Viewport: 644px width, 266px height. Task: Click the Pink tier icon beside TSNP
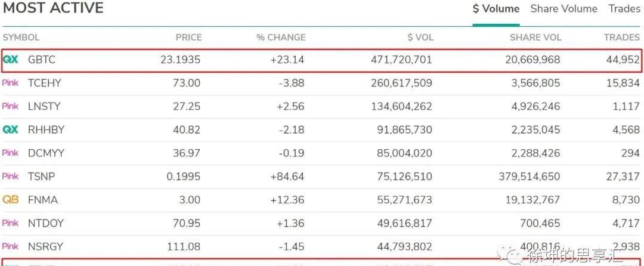11,176
